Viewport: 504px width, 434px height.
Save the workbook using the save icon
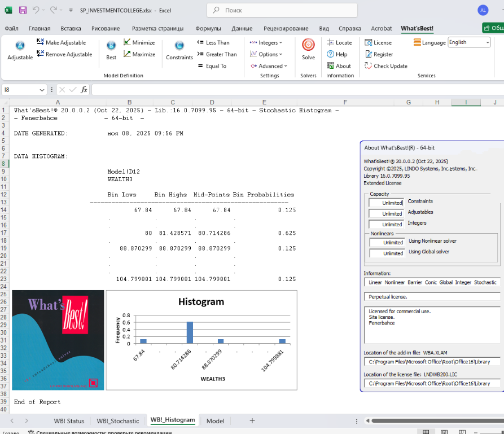click(x=23, y=10)
